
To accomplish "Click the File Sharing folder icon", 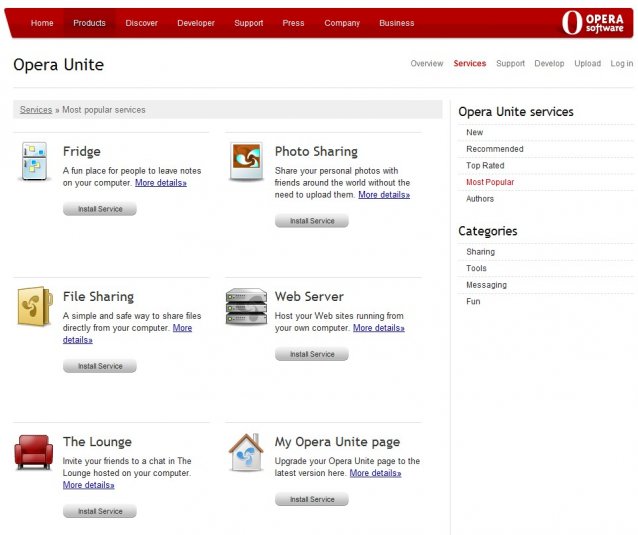I will [35, 306].
